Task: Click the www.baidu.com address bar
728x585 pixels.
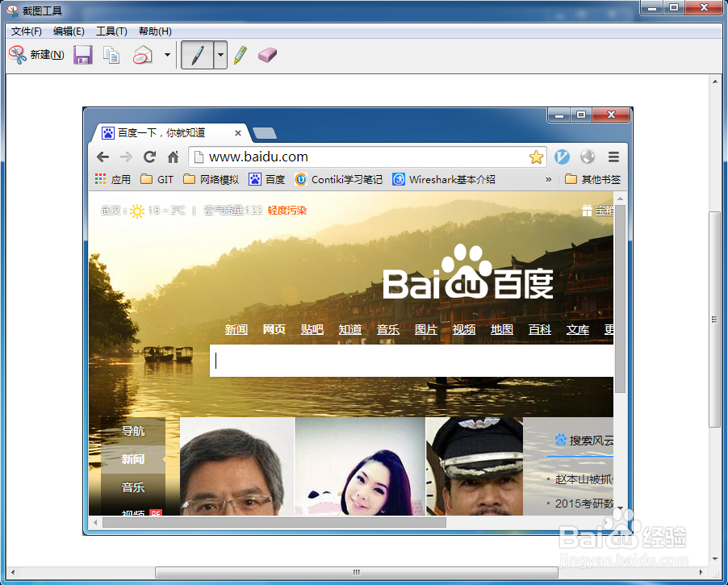Action: coord(366,157)
